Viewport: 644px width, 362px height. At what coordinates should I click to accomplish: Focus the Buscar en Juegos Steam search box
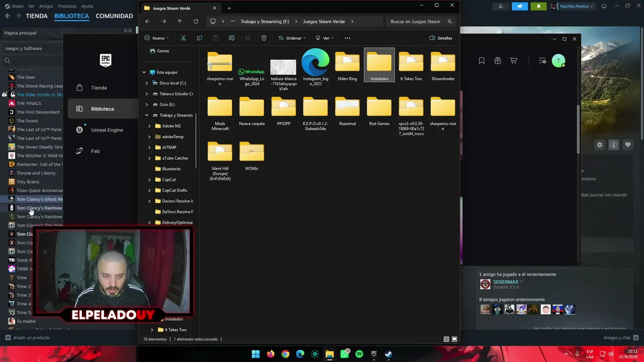(421, 22)
